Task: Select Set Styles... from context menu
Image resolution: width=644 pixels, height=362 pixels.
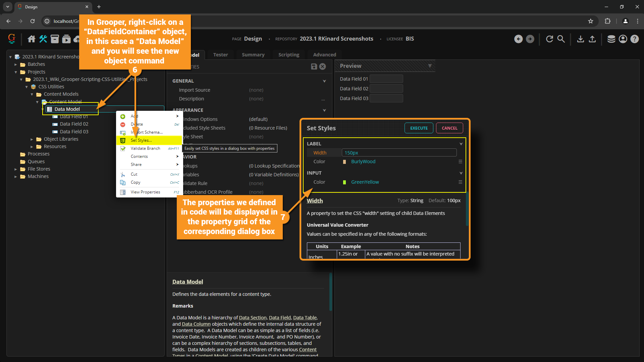Action: coord(141,140)
